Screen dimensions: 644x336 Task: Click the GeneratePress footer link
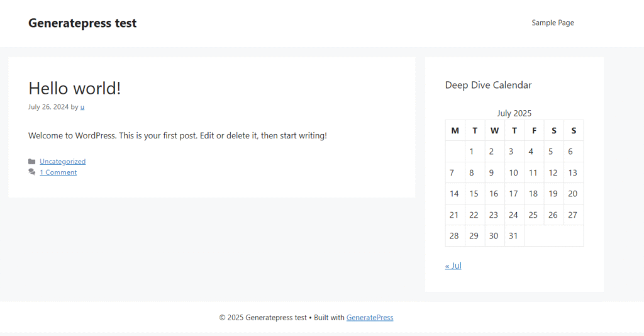click(x=370, y=318)
